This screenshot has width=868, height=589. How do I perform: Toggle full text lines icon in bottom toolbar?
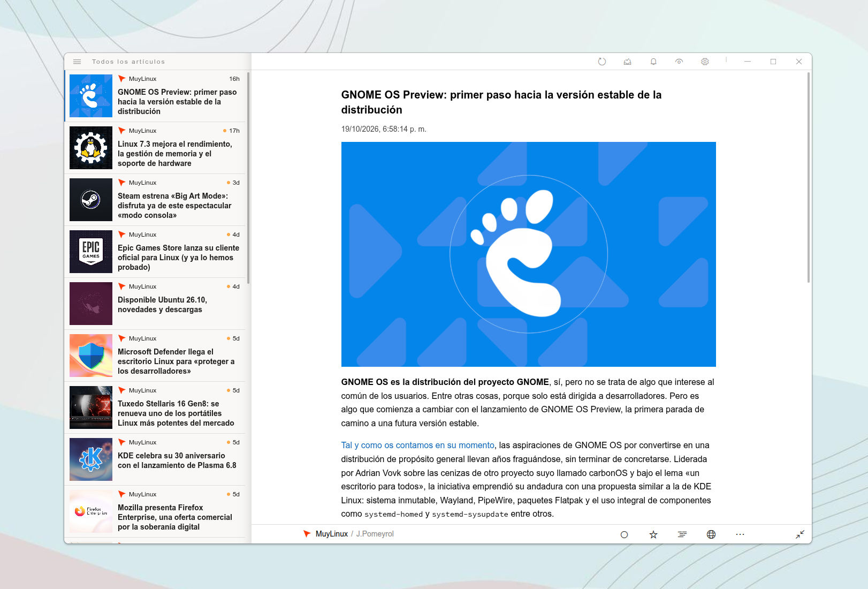click(x=682, y=534)
